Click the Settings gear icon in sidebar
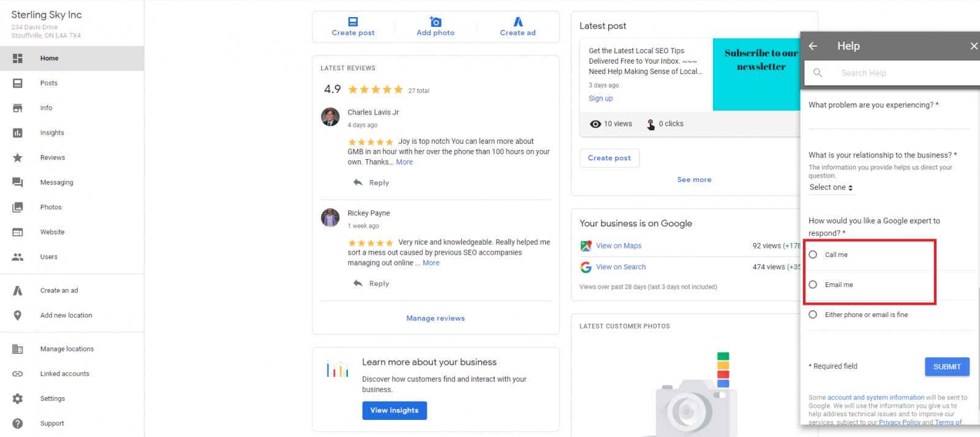Image resolution: width=980 pixels, height=437 pixels. [x=18, y=398]
